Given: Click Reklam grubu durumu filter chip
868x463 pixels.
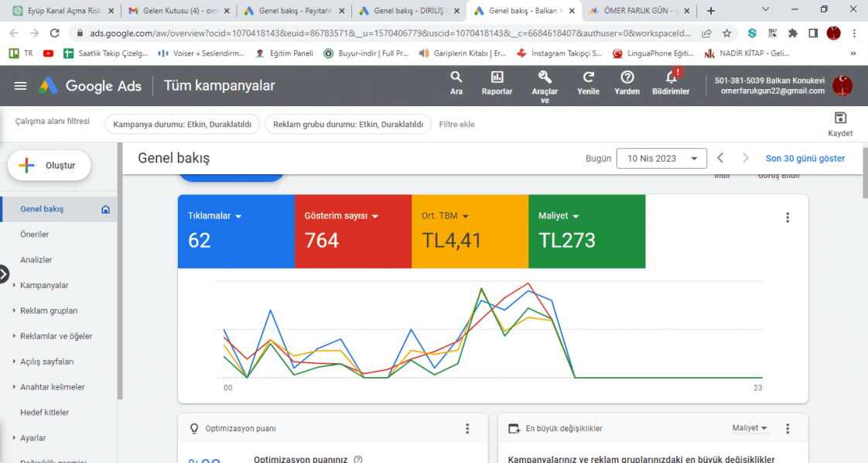Looking at the screenshot, I should [348, 125].
